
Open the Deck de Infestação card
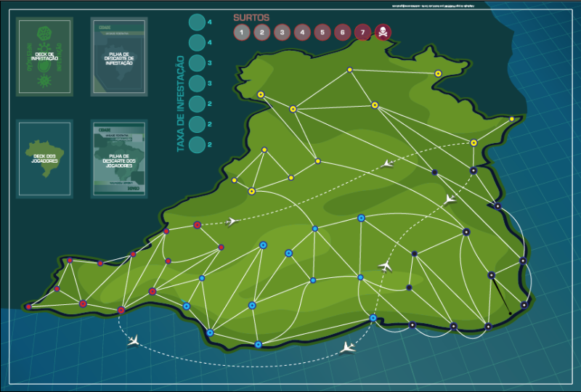point(45,57)
